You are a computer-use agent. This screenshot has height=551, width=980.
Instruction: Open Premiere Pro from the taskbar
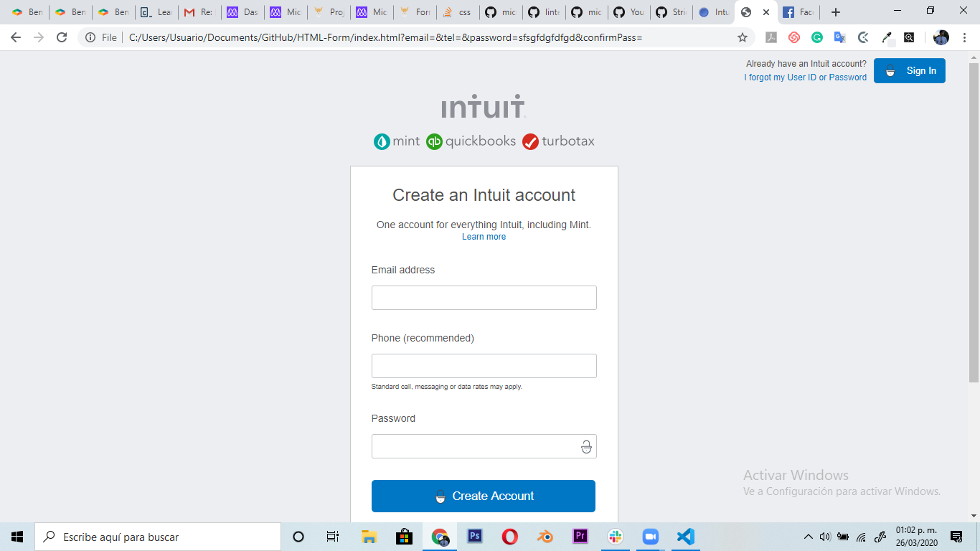pyautogui.click(x=580, y=537)
